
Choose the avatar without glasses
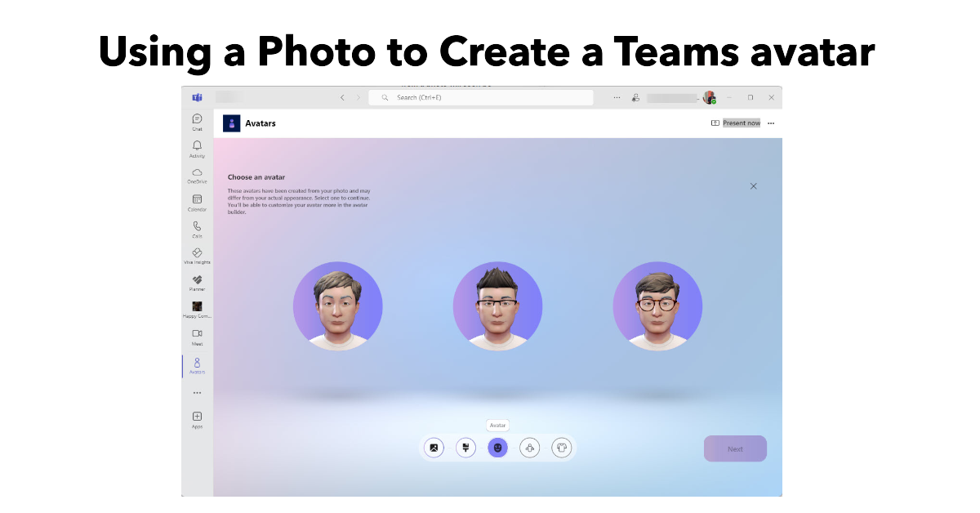tap(337, 306)
